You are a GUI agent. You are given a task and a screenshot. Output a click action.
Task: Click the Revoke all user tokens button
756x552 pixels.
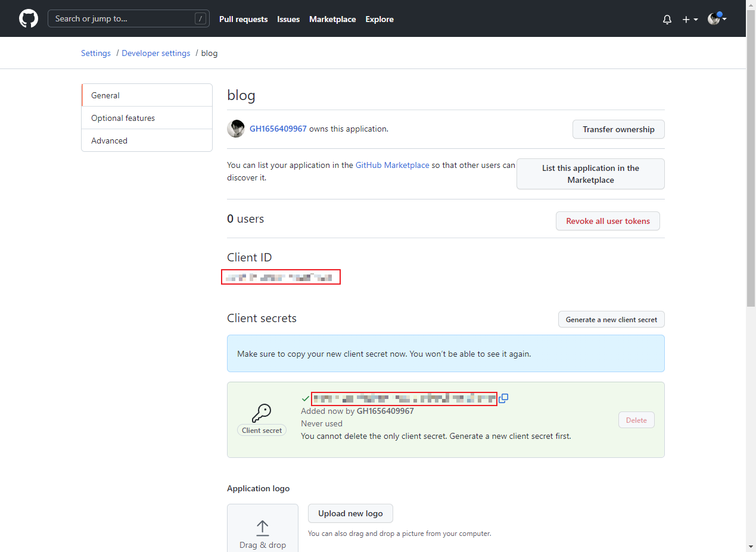tap(607, 220)
